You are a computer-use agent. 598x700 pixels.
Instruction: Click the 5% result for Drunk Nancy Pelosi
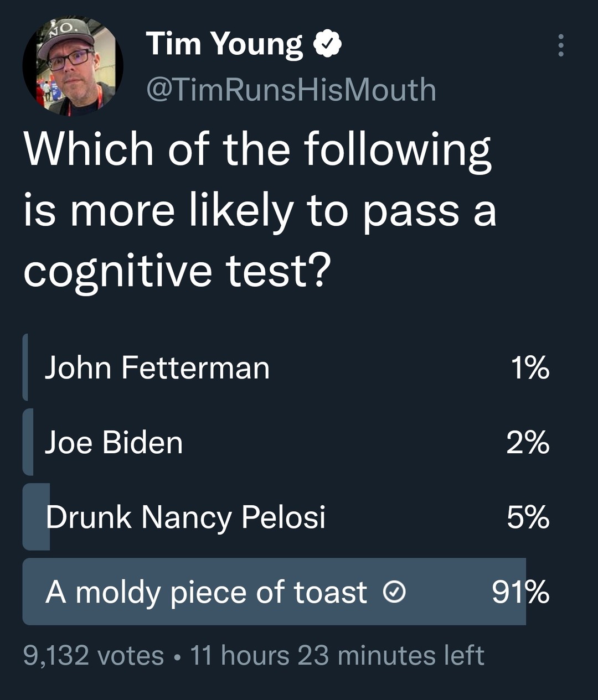click(527, 517)
